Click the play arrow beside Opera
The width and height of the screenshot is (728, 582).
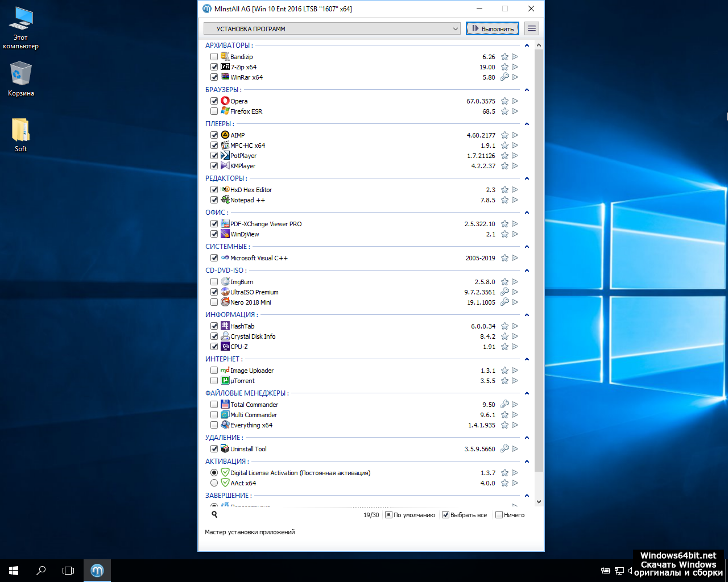[x=515, y=101]
